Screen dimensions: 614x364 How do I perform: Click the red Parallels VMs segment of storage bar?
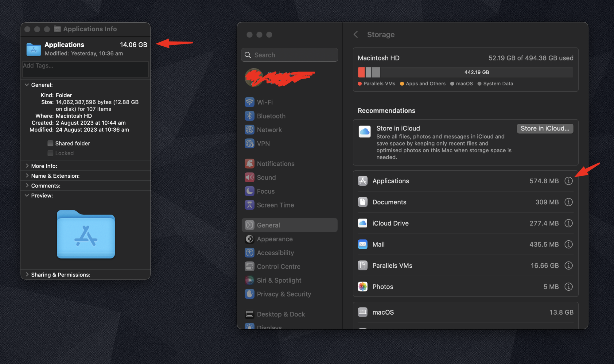pos(361,72)
